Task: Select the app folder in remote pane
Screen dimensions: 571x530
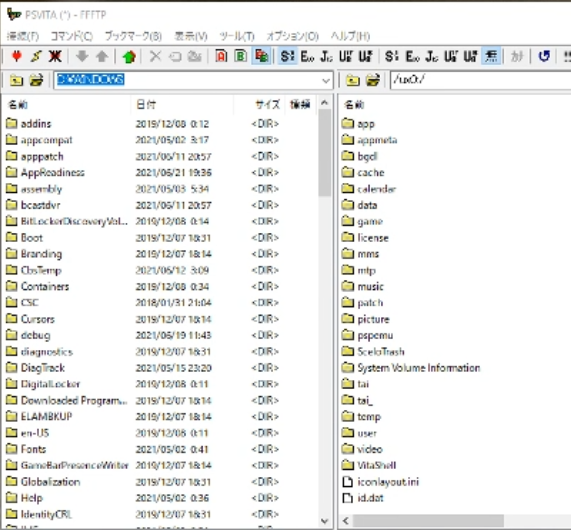Action: click(x=358, y=124)
